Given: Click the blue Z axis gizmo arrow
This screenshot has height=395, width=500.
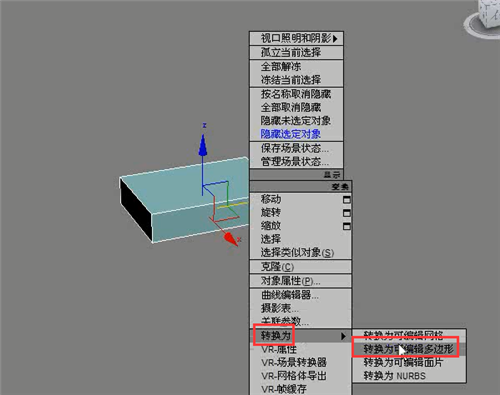Looking at the screenshot, I should click(203, 145).
